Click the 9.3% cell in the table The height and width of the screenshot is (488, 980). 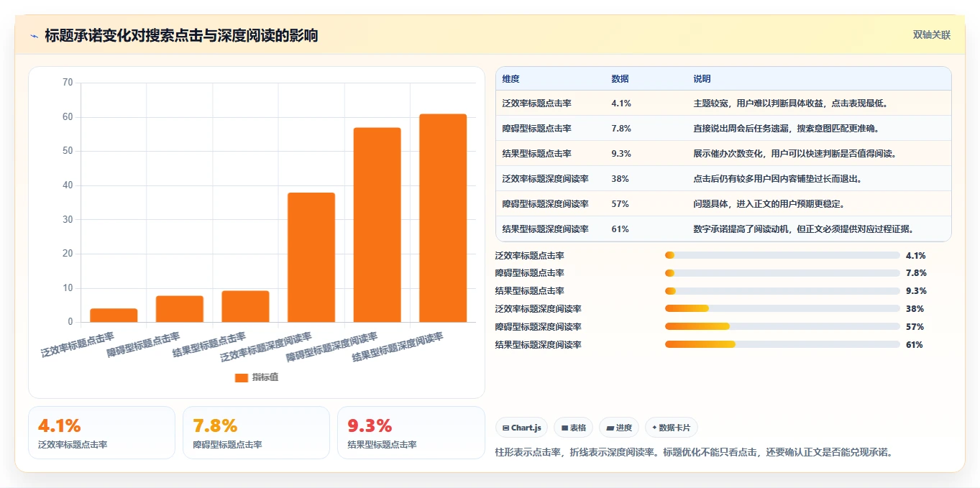click(621, 154)
